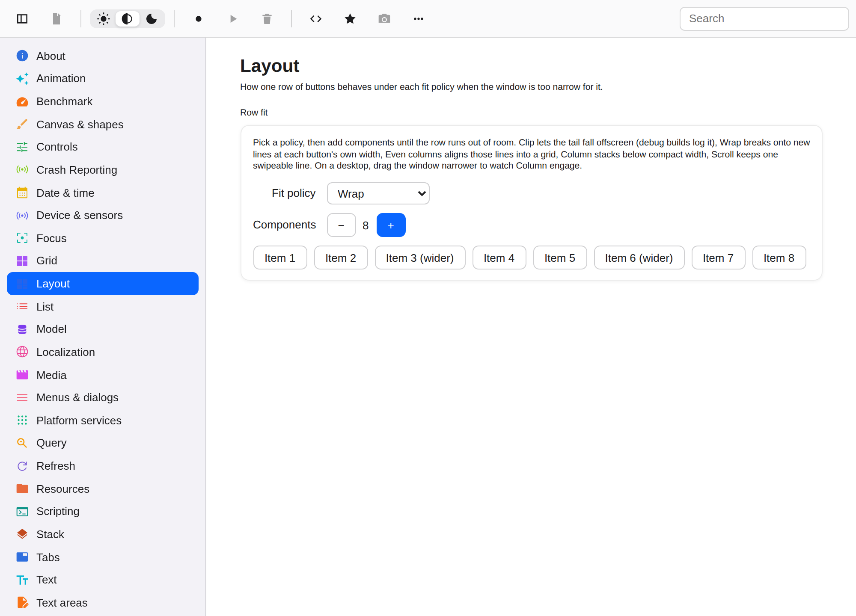This screenshot has width=856, height=616.
Task: Click the Grid squares icon
Action: coord(22,261)
